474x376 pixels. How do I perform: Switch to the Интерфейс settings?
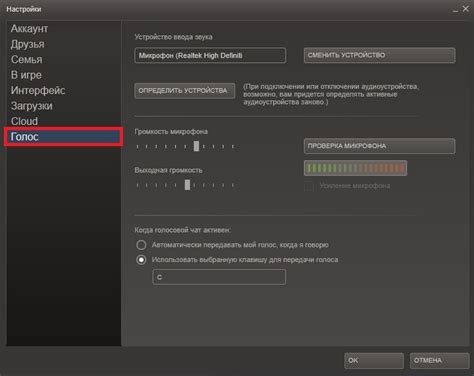coord(38,90)
